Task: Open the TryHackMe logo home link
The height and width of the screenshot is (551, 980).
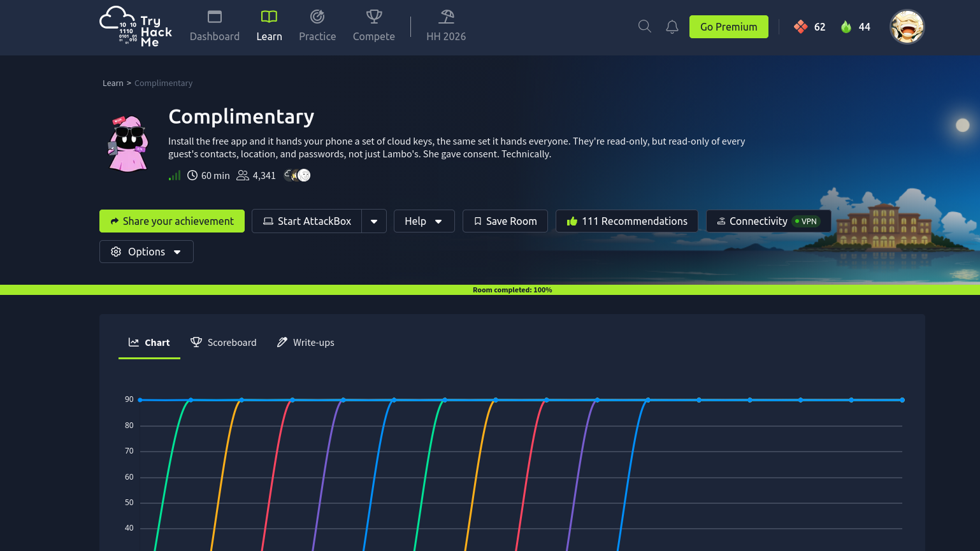Action: point(136,27)
